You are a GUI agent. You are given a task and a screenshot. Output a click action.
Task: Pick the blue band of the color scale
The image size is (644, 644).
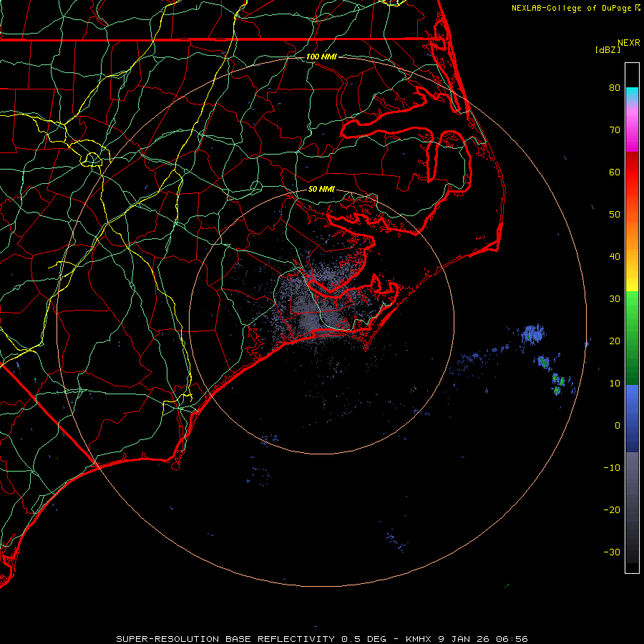click(x=632, y=418)
